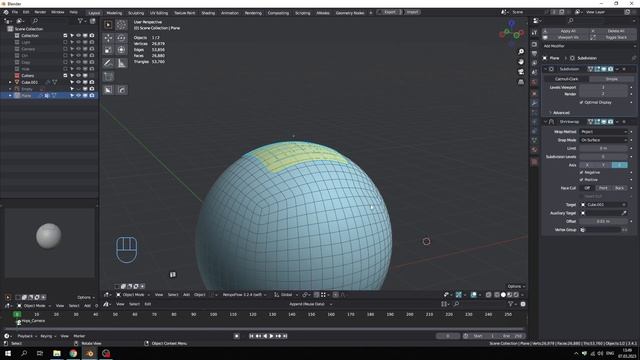Open the Output properties tab
Viewport: 640px width, 360px height.
pyautogui.click(x=534, y=53)
